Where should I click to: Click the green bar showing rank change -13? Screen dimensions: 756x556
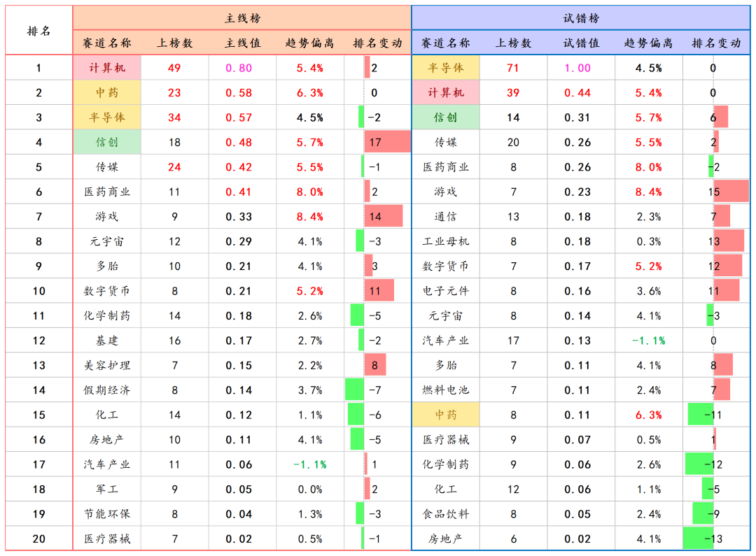coord(698,539)
